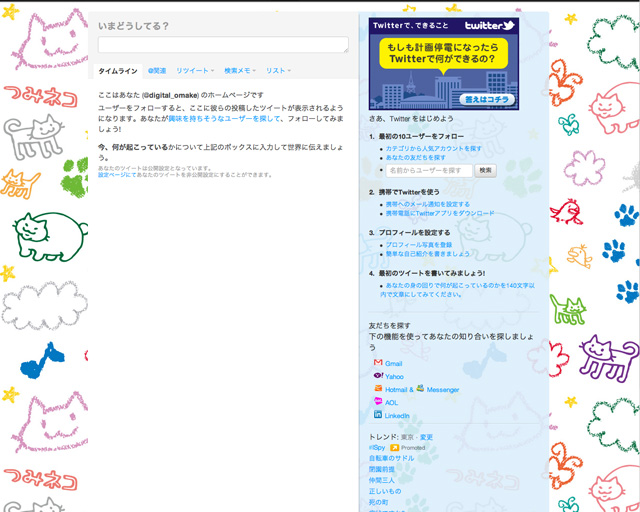
Task: Open 簡単な自己紹介を書きましょう link
Action: pos(427,254)
